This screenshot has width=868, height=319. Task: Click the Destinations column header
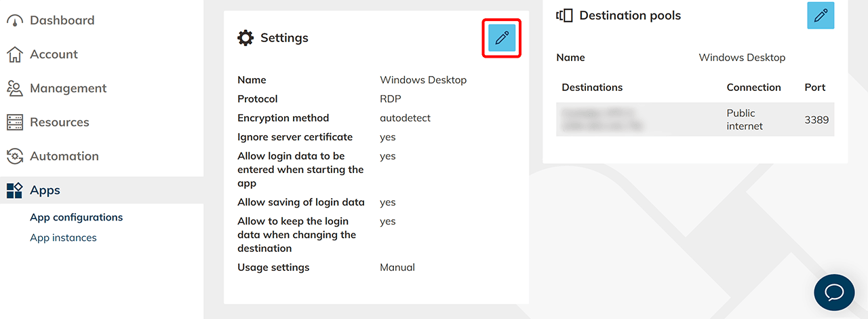pos(592,88)
